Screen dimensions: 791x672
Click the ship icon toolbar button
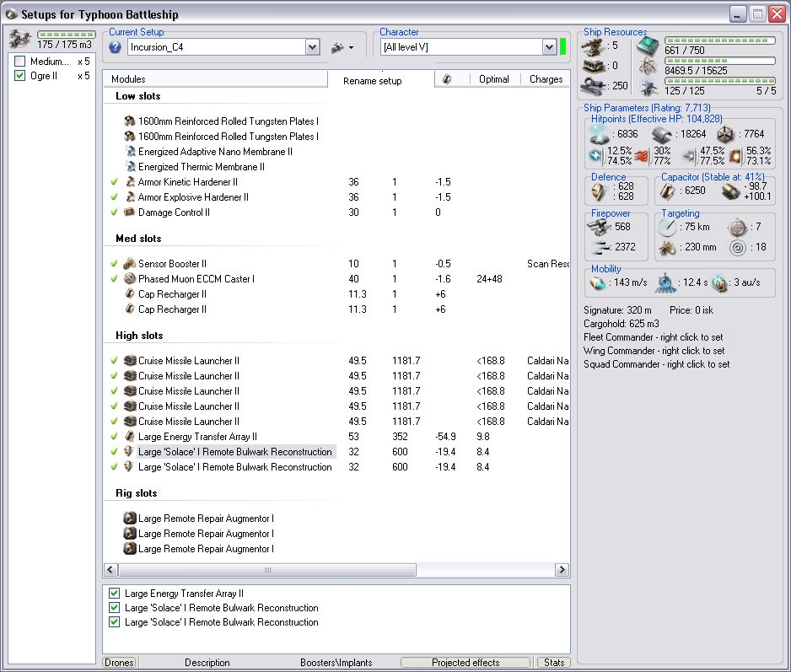pos(337,47)
